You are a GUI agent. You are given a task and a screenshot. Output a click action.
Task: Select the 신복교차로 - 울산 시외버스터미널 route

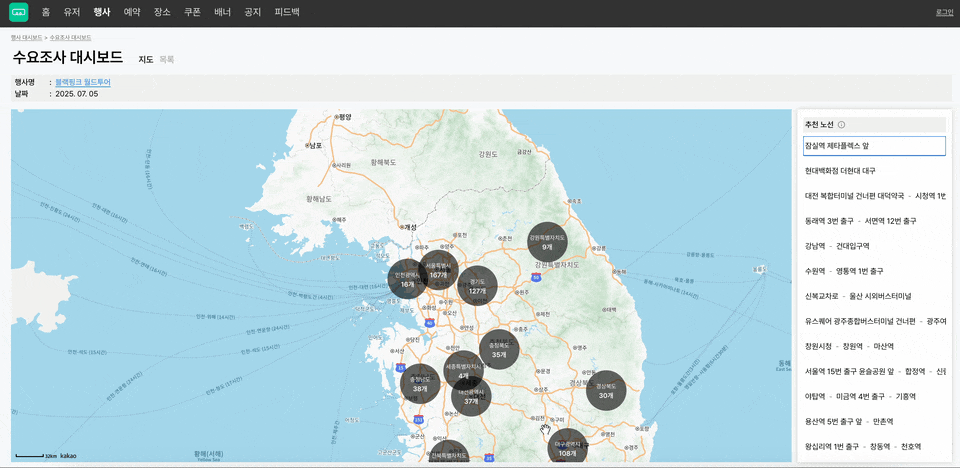874,296
